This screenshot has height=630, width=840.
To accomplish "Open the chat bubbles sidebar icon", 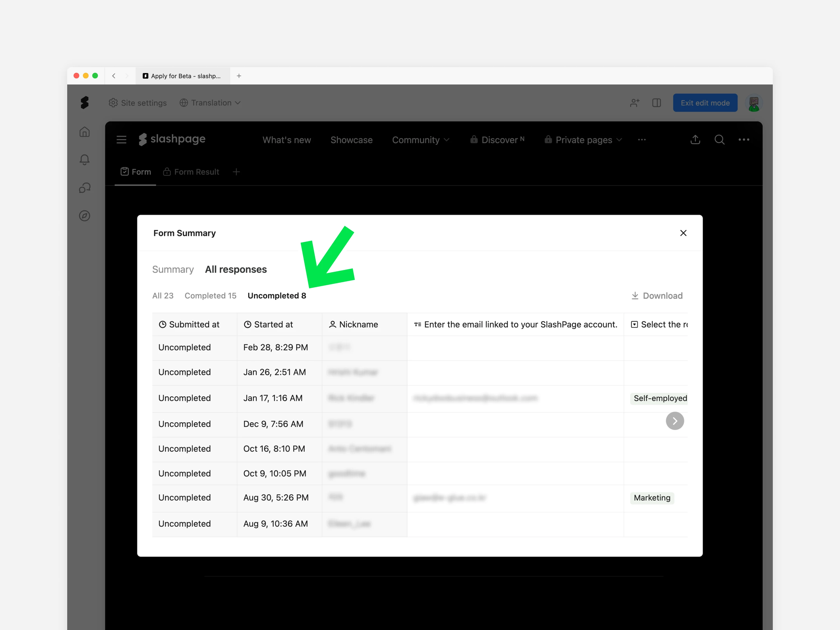I will tap(84, 188).
